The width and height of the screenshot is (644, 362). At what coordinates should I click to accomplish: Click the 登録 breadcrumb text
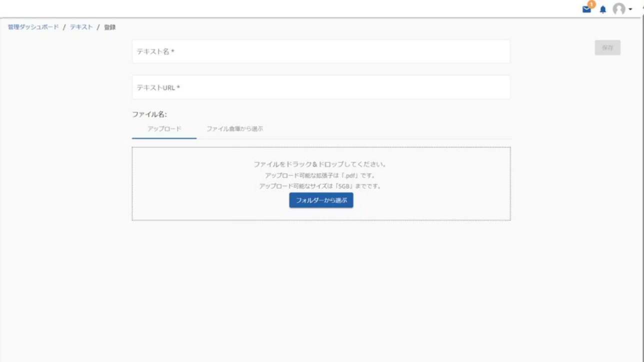point(110,27)
